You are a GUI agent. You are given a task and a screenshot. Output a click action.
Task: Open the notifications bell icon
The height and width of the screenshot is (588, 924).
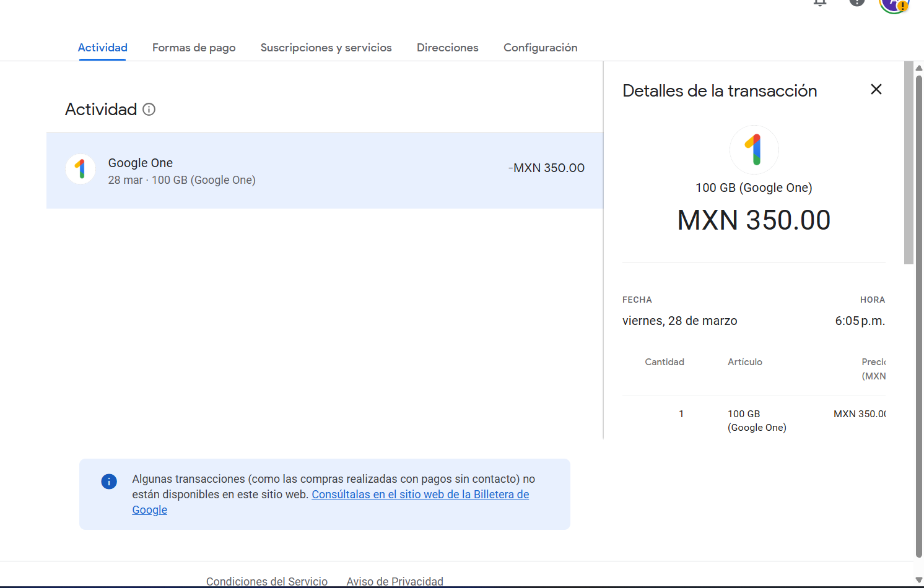pos(820,3)
